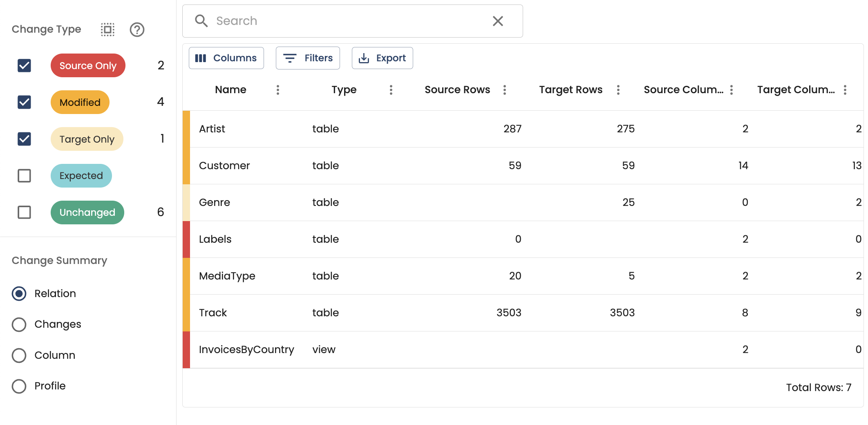Screen dimensions: 868x425
Task: Select the Track table row
Action: 523,313
